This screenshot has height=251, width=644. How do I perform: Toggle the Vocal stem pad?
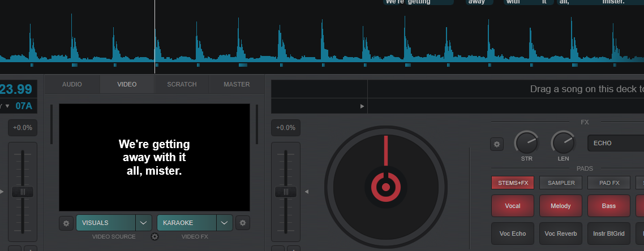513,206
